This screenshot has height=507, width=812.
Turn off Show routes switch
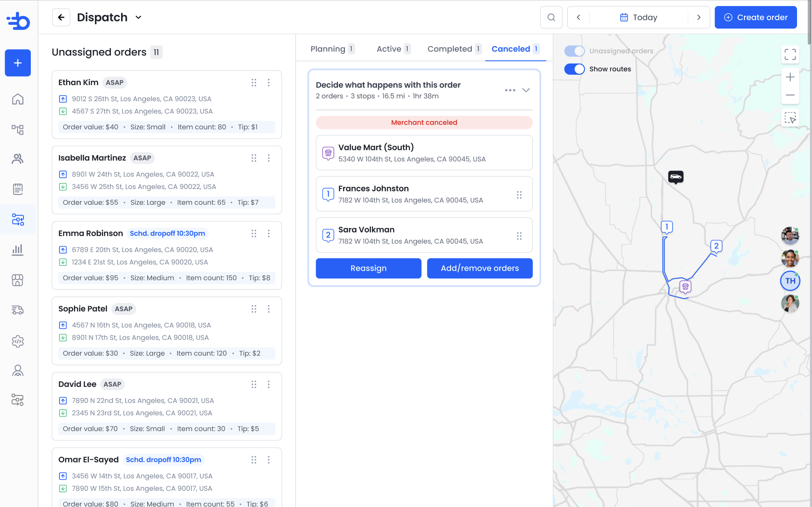click(x=574, y=69)
